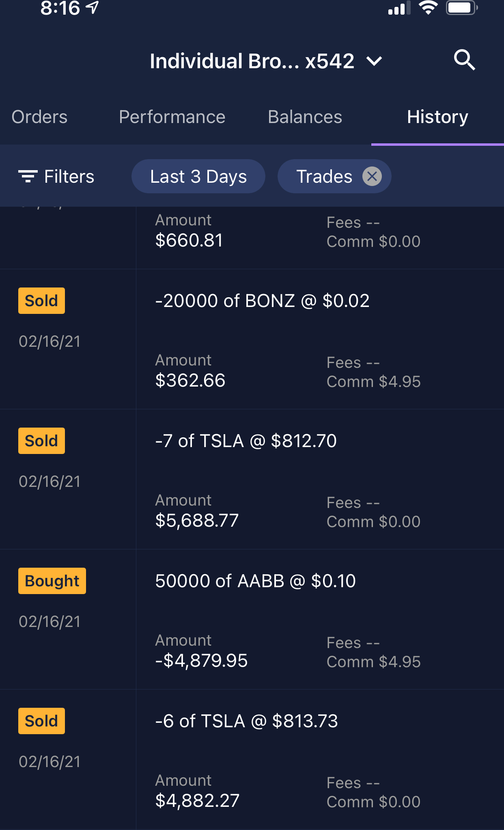Image resolution: width=504 pixels, height=830 pixels.
Task: Remove the Trades filter with X
Action: (x=372, y=176)
